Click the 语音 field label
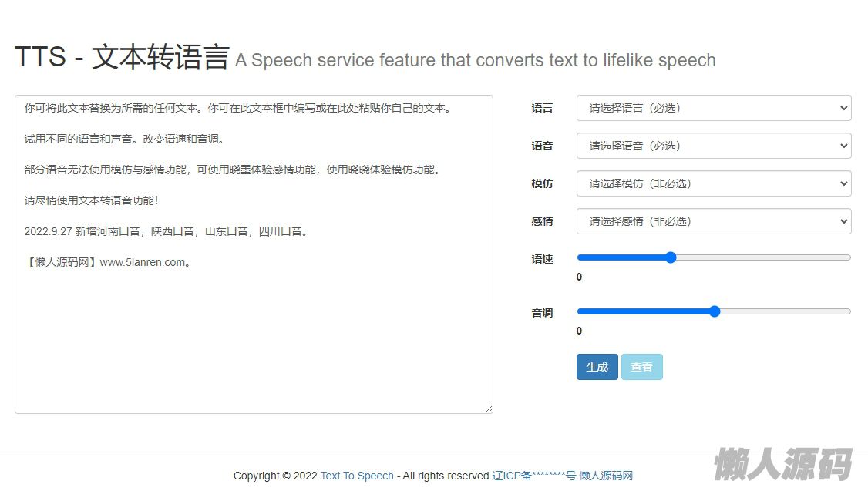This screenshot has height=491, width=868. click(542, 146)
